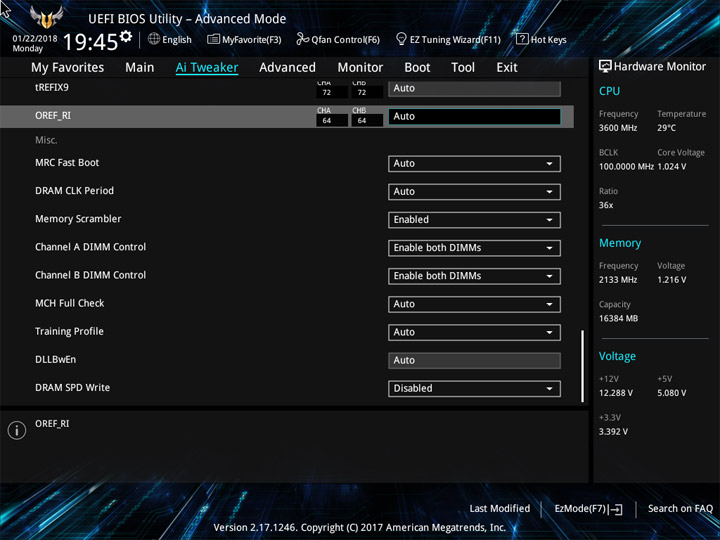720x540 pixels.
Task: Expand the DRAM CLK Period dropdown
Action: click(474, 191)
